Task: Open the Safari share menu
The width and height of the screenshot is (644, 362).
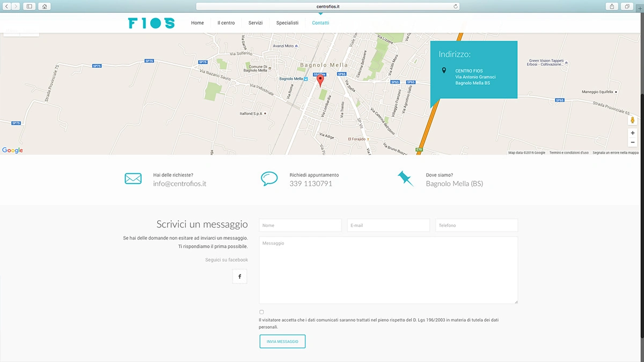Action: coord(612,6)
